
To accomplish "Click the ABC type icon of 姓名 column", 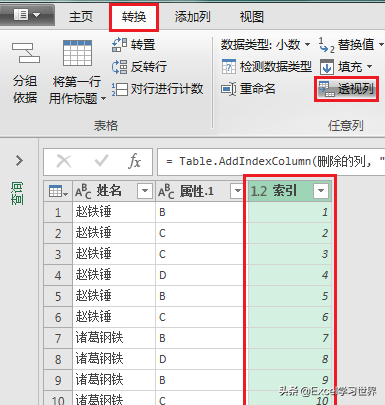I will [83, 191].
